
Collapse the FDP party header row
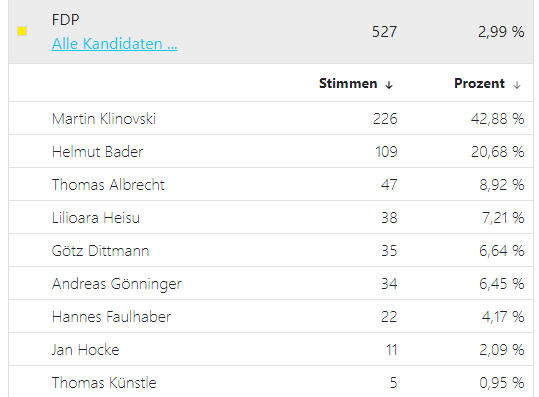[x=271, y=32]
